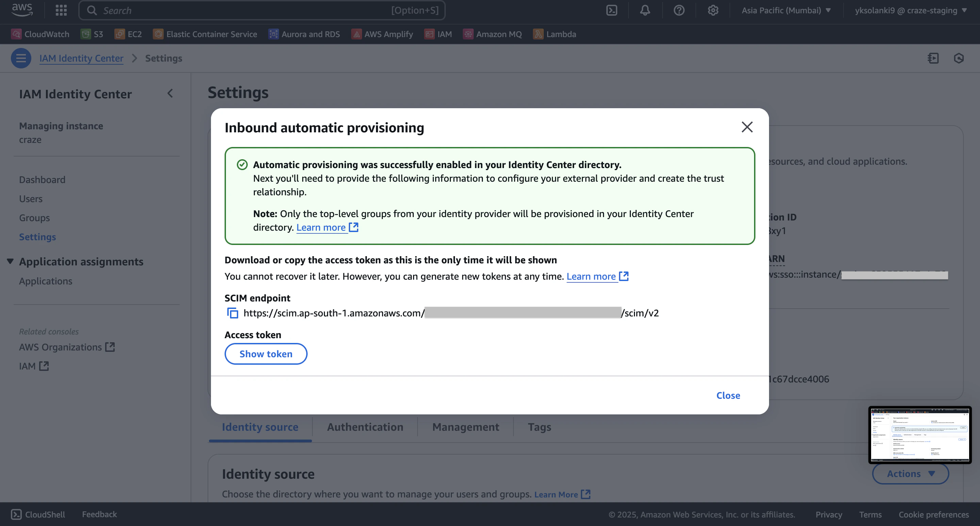Click the CloudWatch shortcut icon
The height and width of the screenshot is (526, 980).
(16, 34)
